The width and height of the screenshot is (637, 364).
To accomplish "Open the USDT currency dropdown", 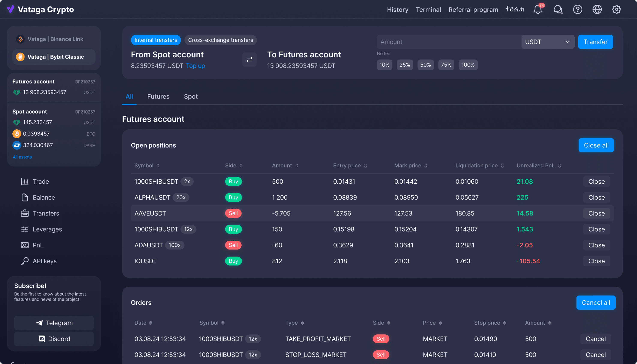I will (x=548, y=42).
